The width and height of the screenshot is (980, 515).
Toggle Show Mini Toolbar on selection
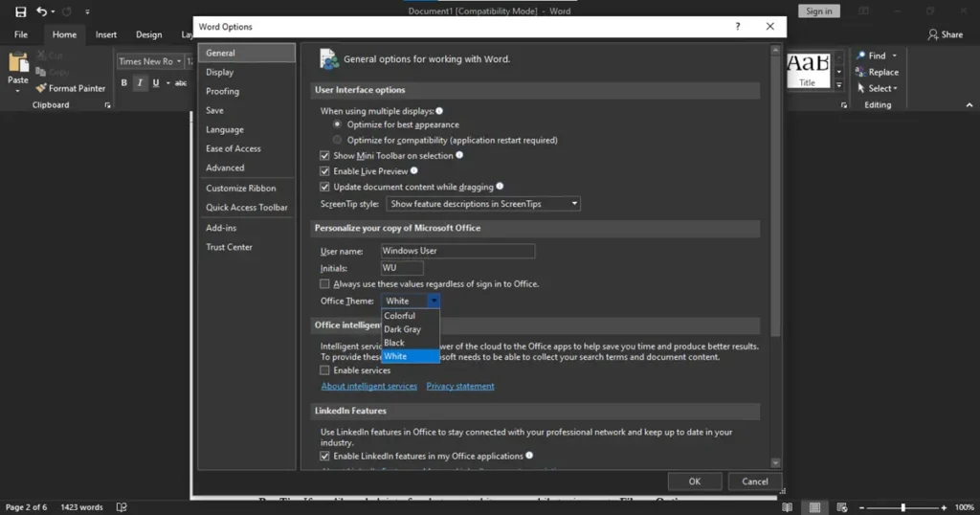[x=324, y=156]
